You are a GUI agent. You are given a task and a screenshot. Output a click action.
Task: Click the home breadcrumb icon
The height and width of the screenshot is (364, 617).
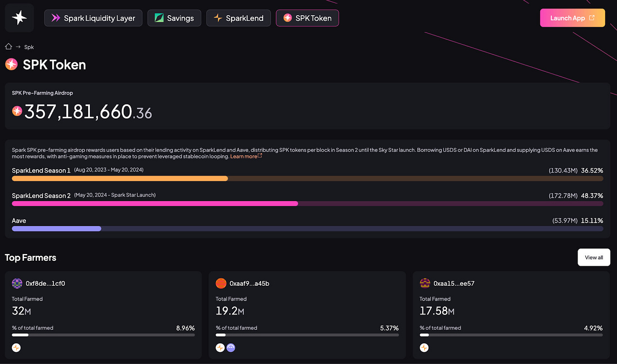[8, 47]
